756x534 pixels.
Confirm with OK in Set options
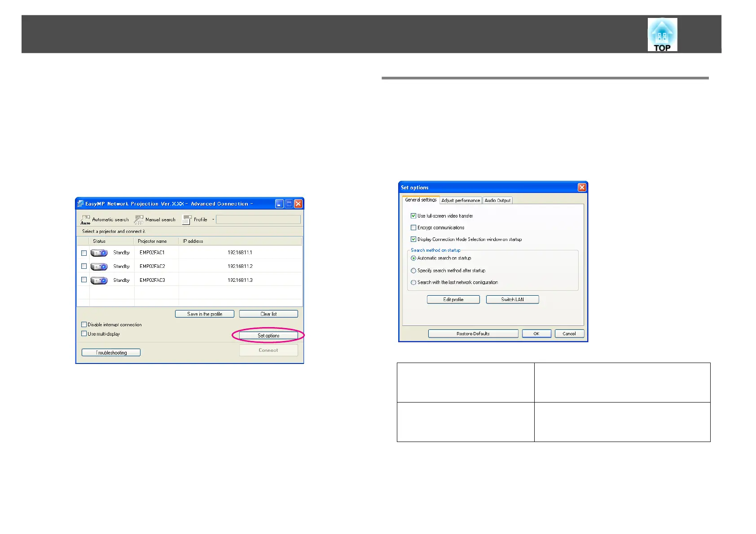[536, 333]
